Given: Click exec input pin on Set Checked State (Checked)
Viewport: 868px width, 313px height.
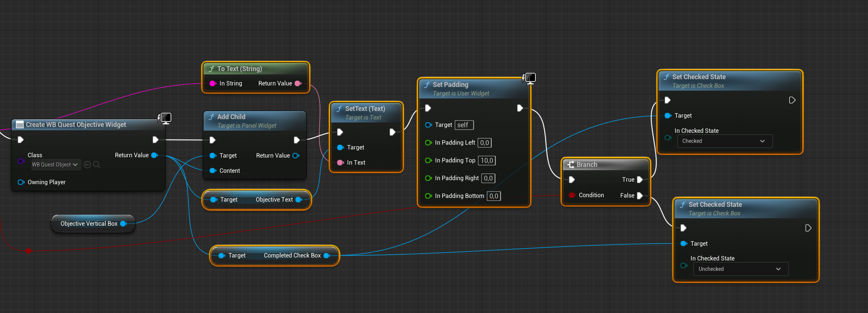Looking at the screenshot, I should 668,100.
